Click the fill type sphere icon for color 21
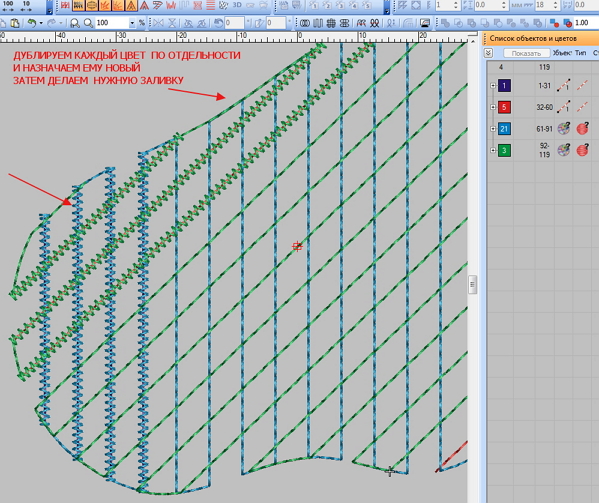Screen dimensions: 599x503 pyautogui.click(x=563, y=129)
